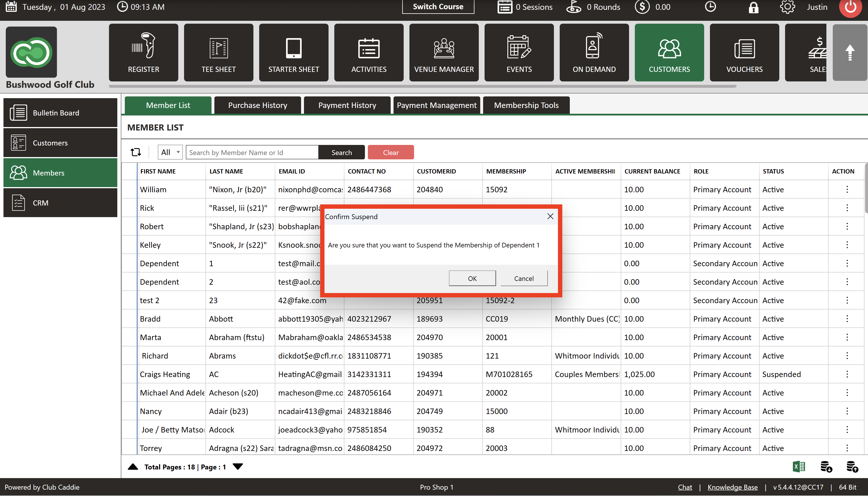The width and height of the screenshot is (868, 496).
Task: Cancel the Confirm Suspend dialog
Action: 524,278
